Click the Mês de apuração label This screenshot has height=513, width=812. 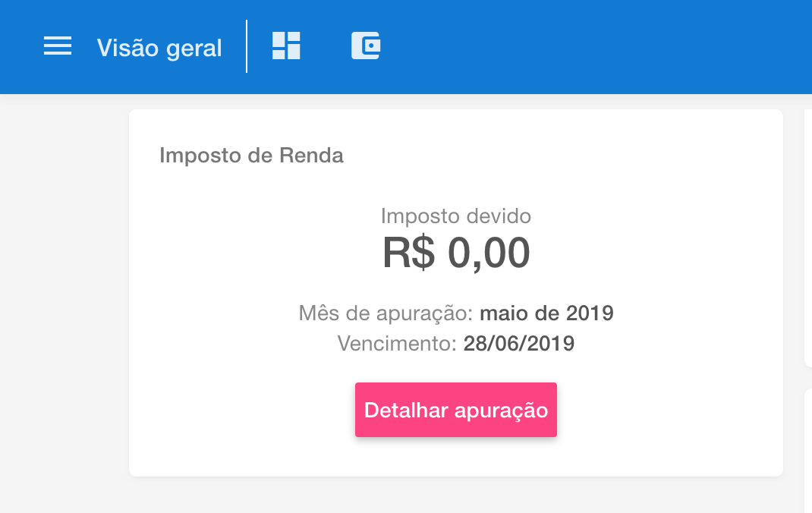(x=386, y=313)
